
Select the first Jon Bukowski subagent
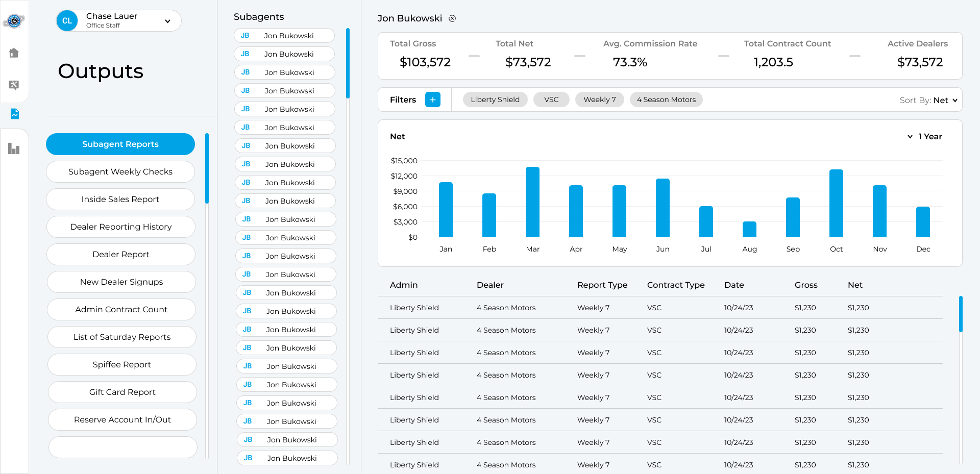click(284, 36)
